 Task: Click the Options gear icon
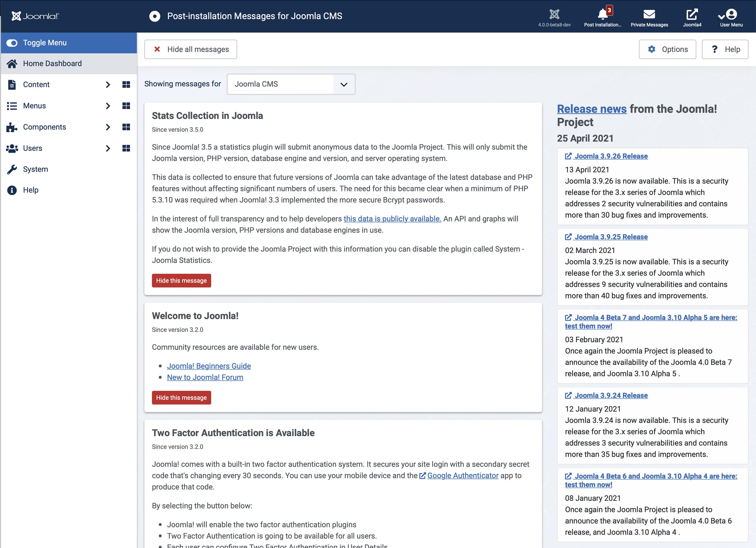(652, 49)
